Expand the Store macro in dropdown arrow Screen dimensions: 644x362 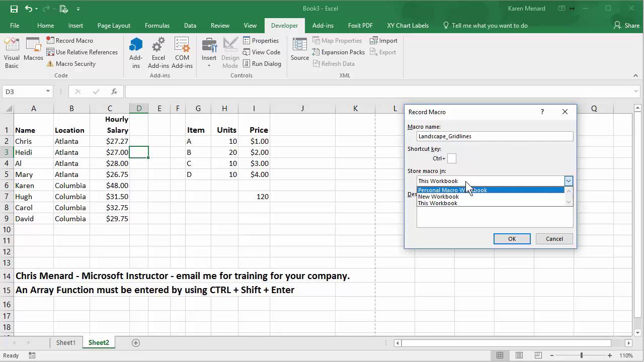(x=569, y=181)
